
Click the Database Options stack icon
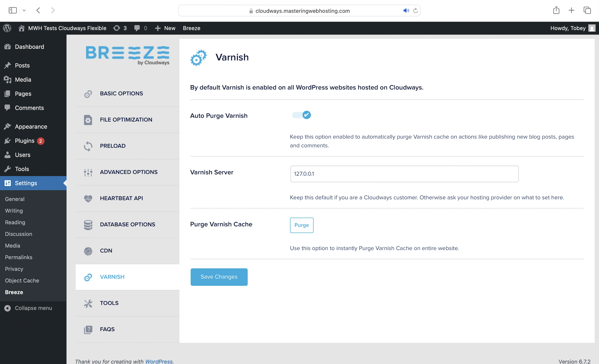pos(88,225)
